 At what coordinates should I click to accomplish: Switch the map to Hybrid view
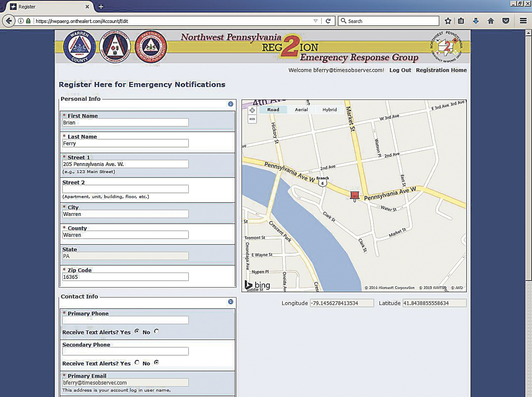tap(329, 109)
